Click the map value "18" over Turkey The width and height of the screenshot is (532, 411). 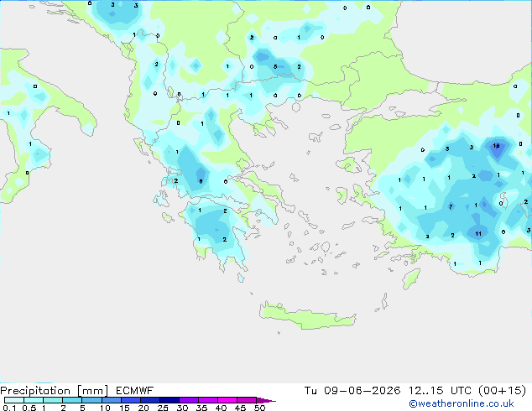497,146
